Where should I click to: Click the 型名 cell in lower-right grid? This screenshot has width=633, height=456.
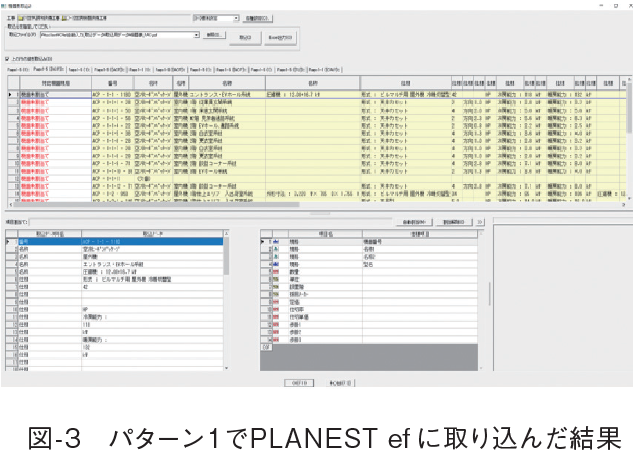click(x=420, y=264)
